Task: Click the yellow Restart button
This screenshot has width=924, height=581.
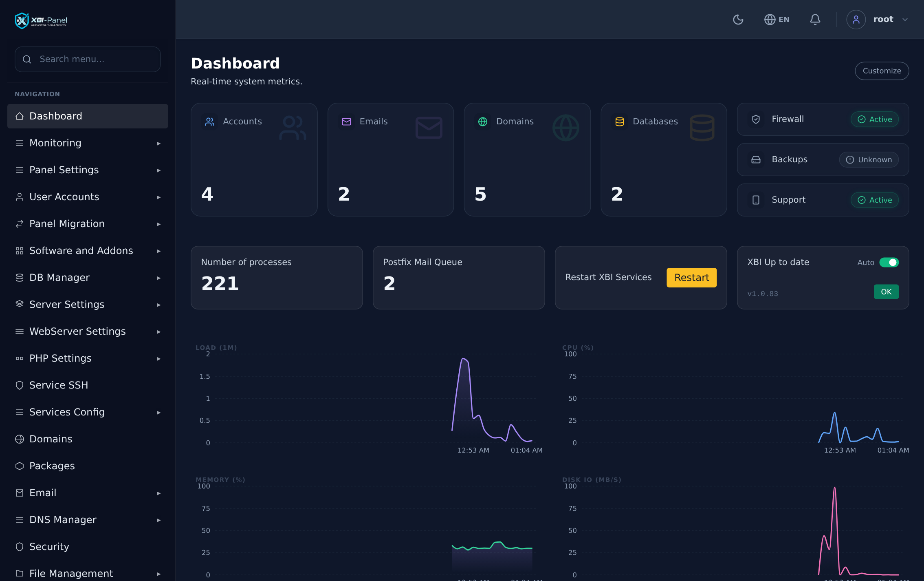Action: tap(691, 278)
